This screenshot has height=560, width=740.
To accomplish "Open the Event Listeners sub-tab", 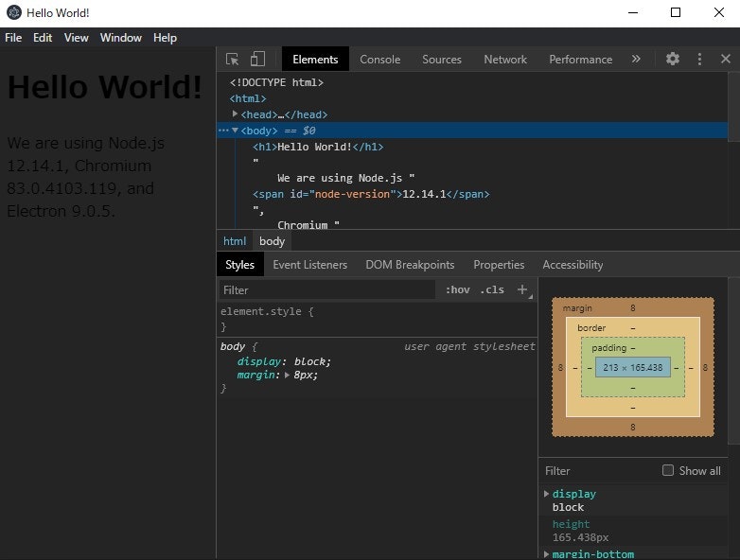I will pyautogui.click(x=310, y=265).
